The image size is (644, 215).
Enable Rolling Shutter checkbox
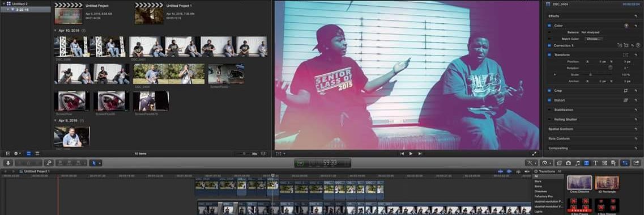point(549,119)
